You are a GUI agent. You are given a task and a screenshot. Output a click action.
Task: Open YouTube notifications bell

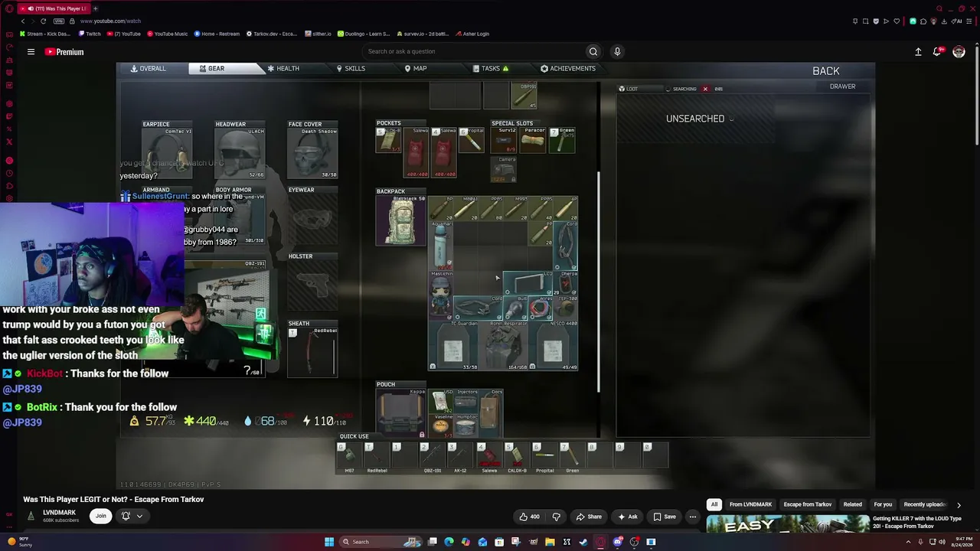[937, 52]
